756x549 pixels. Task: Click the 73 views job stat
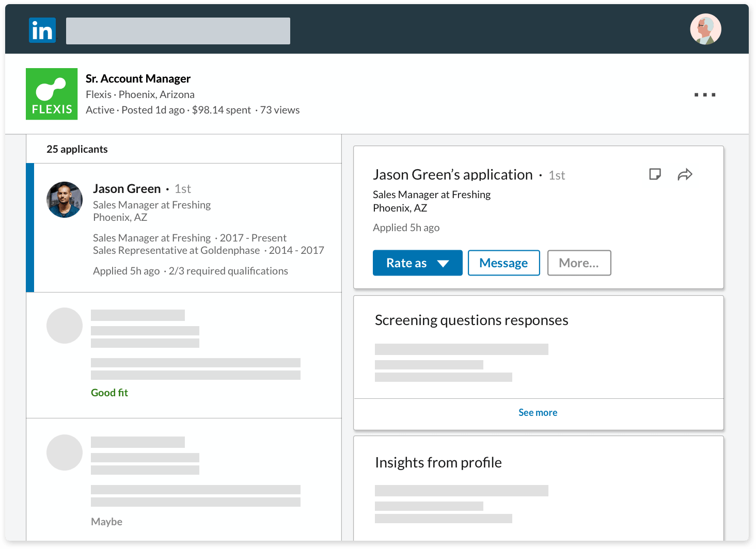(x=280, y=110)
